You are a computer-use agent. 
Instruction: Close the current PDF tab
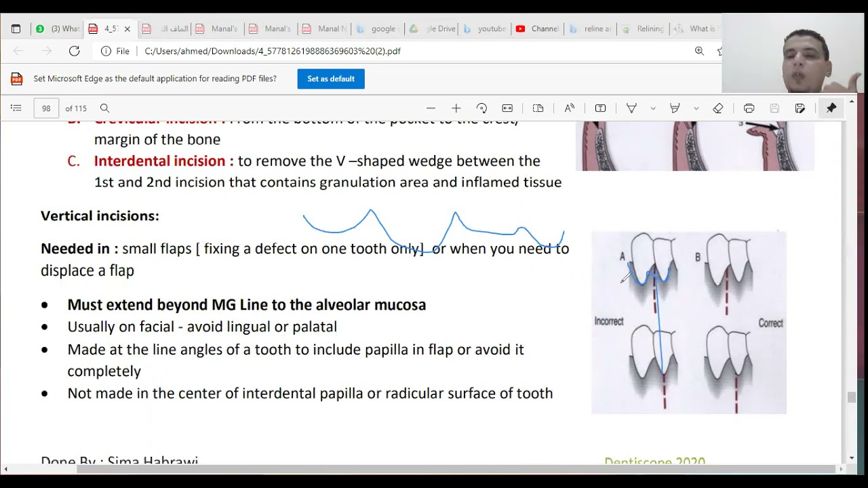click(x=127, y=29)
